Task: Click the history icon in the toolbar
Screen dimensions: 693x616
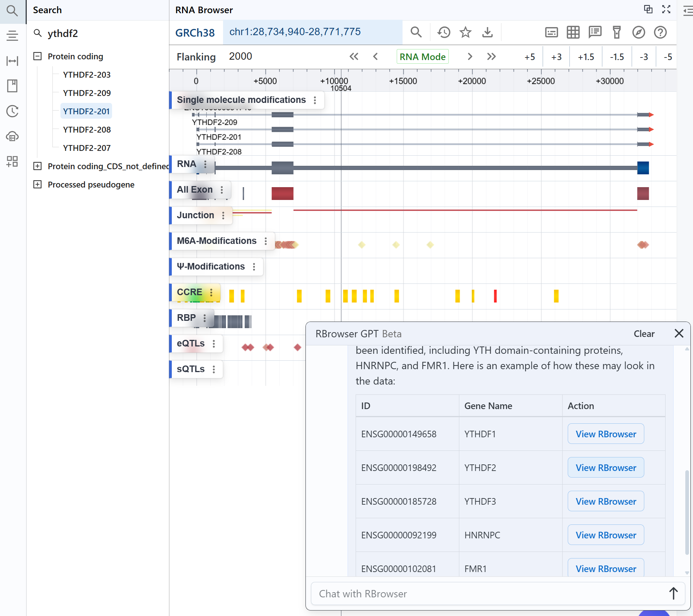Action: tap(444, 32)
